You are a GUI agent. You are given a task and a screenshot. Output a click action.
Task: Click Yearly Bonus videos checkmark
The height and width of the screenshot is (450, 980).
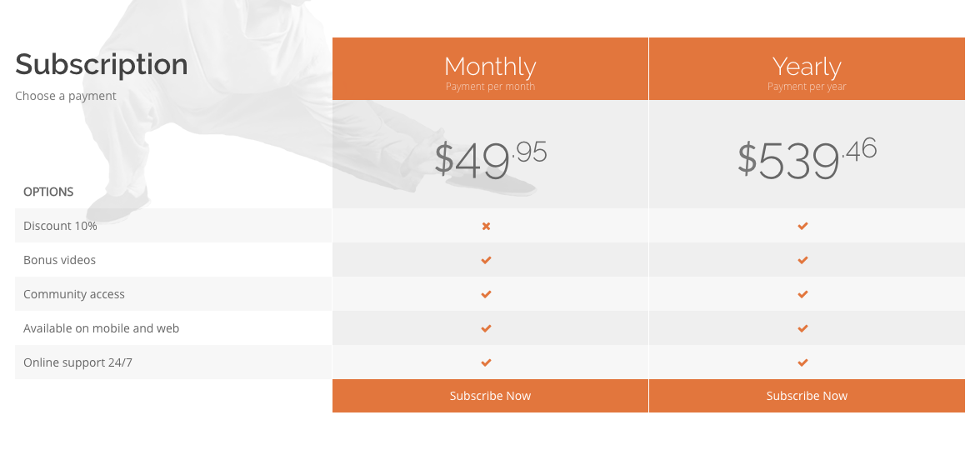pos(803,260)
